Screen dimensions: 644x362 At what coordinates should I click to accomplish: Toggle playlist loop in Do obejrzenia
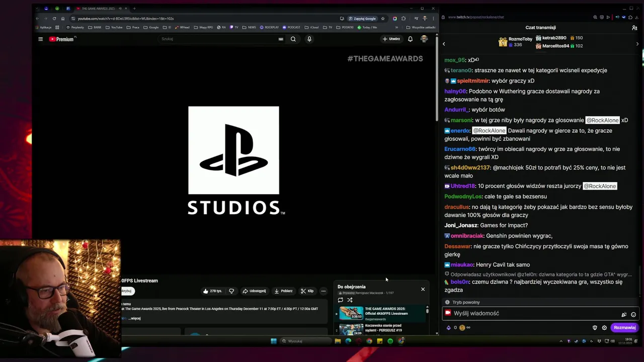pos(341,300)
